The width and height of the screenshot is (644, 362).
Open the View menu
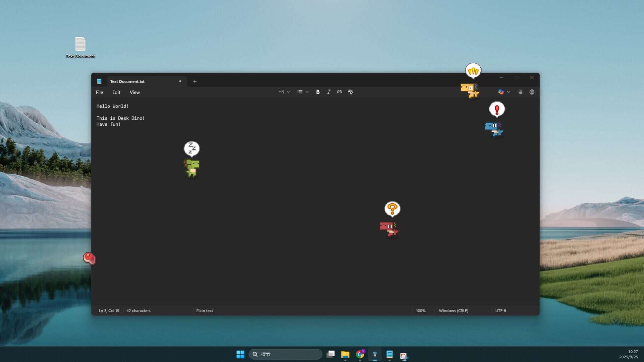click(x=135, y=92)
